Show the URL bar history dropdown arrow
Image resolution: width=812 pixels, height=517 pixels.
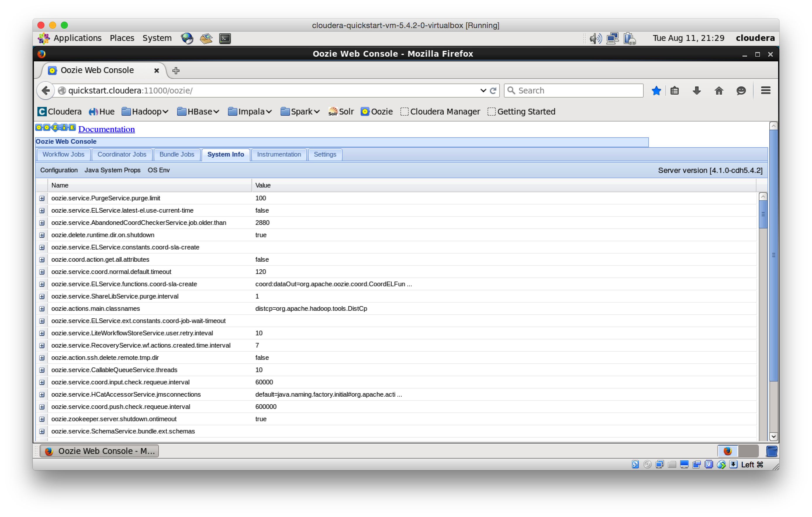483,90
